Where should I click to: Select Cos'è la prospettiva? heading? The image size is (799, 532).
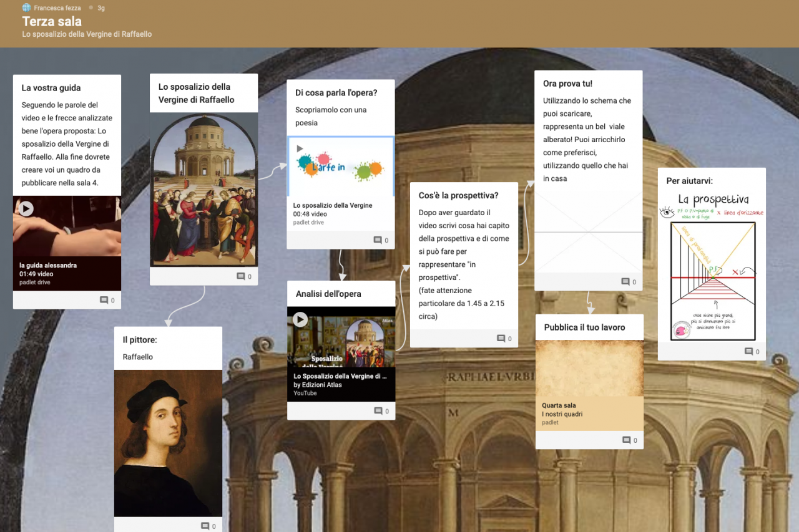[459, 196]
